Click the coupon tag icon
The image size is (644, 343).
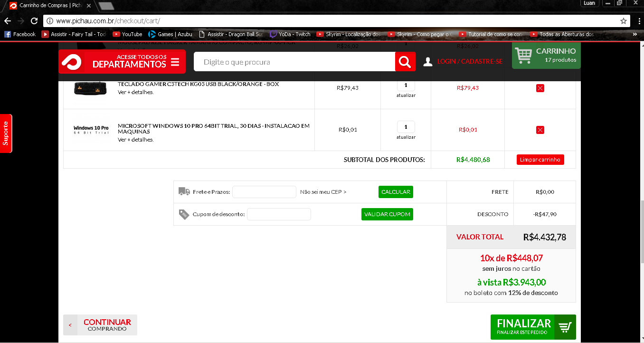coord(184,214)
